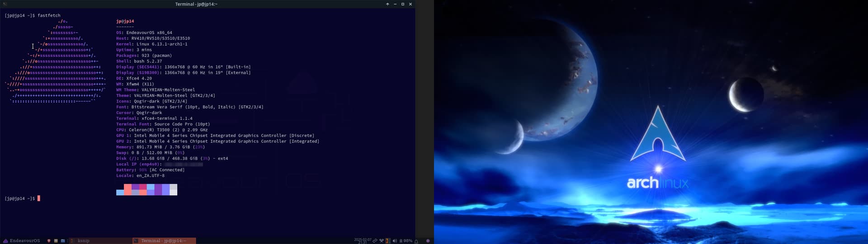Click the 'jp@jp14' header in fastfetch output
The height and width of the screenshot is (244, 868).
(x=125, y=21)
